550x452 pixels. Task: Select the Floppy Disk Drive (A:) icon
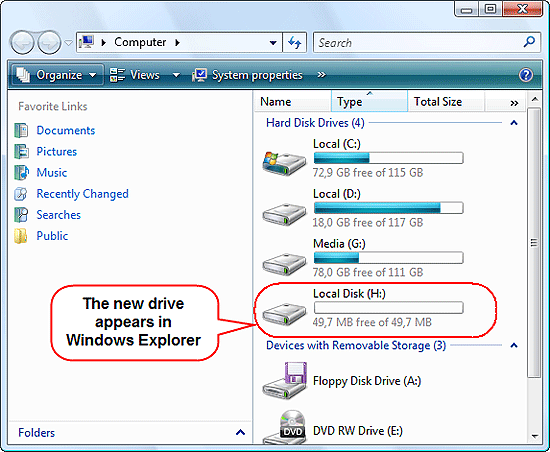(x=285, y=381)
